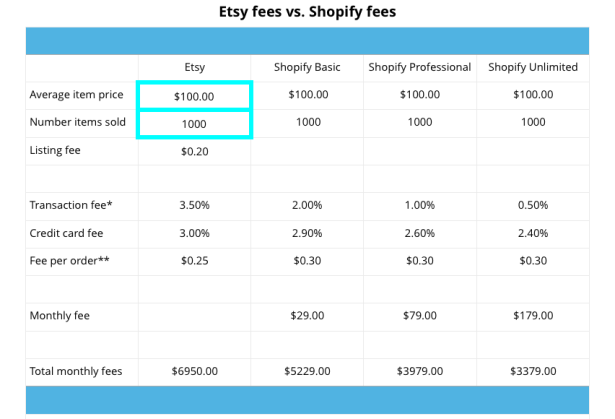
Task: Click Shopify Professional credit card fee 2.60%
Action: [x=420, y=233]
